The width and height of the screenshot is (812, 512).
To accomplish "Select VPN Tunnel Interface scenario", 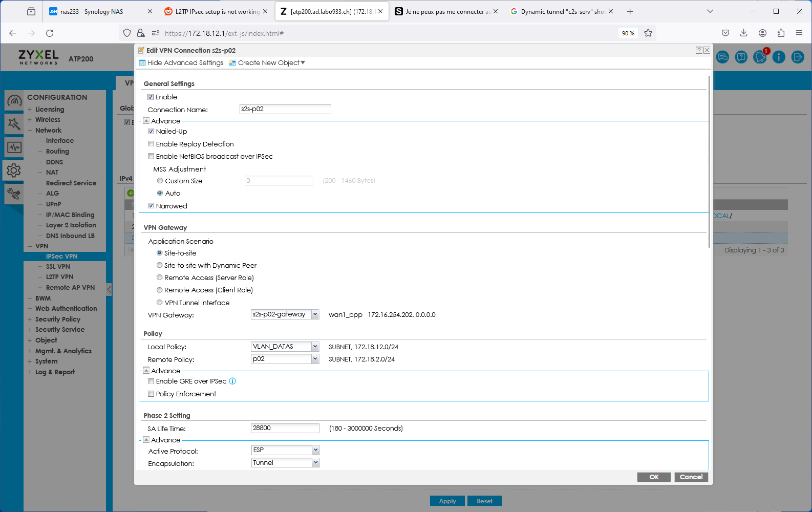I will coord(160,303).
